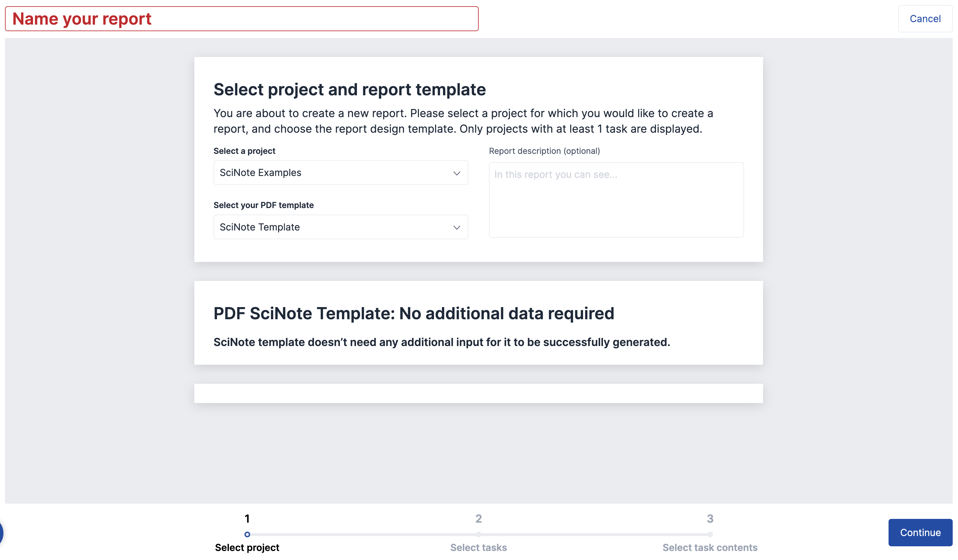The image size is (958, 560).
Task: Focus the Report description text area
Action: [616, 200]
